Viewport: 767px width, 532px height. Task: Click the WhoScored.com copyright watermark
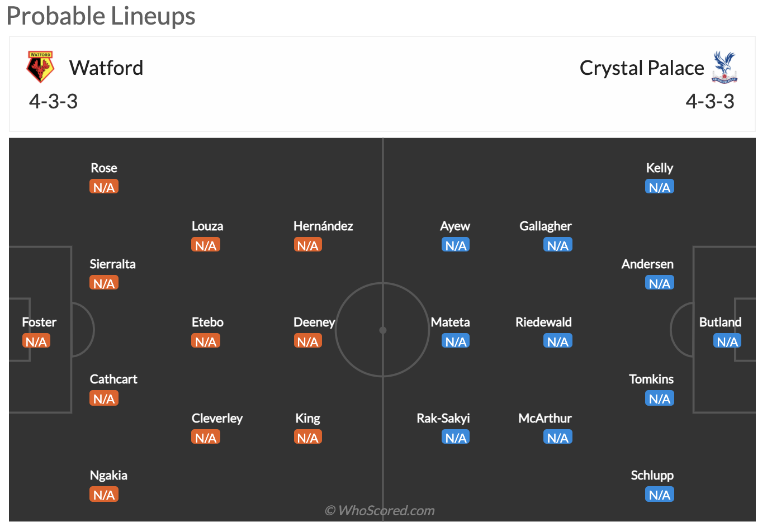(x=380, y=510)
